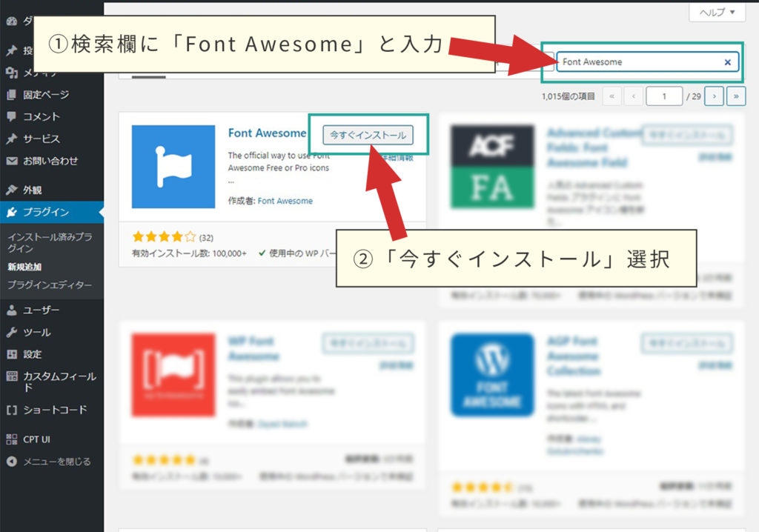Go to the next results page

point(715,96)
